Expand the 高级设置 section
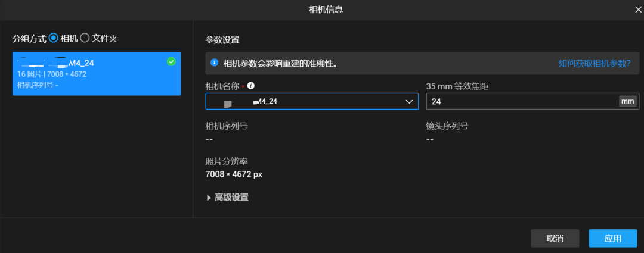Viewport: 644px width, 253px height. click(228, 198)
